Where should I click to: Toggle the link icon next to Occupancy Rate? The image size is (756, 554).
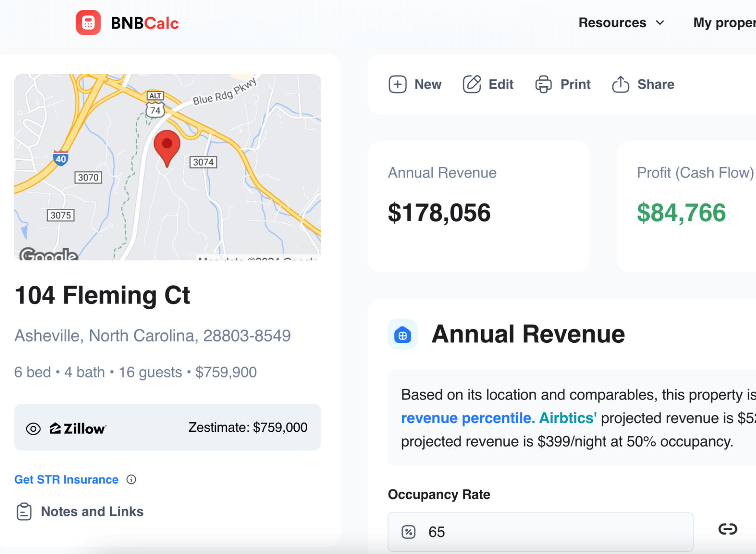(727, 529)
